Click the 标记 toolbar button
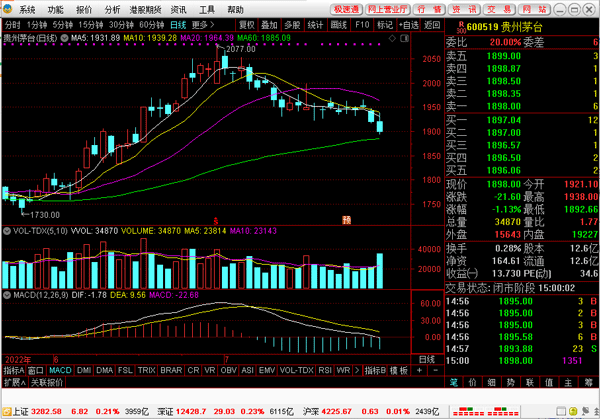Viewport: 600px width, 419px height. (385, 25)
